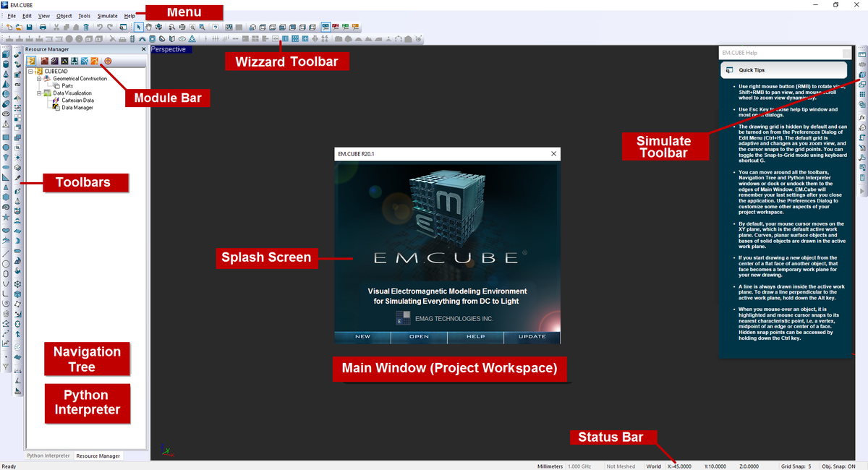This screenshot has width=868, height=470.
Task: Collapse the Geometrical Construction node
Action: 39,79
